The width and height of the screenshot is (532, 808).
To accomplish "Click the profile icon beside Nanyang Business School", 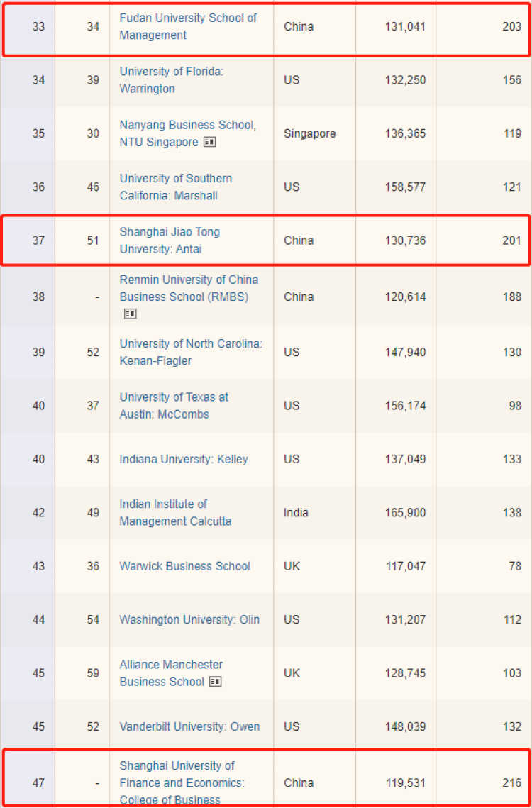I will 209,142.
